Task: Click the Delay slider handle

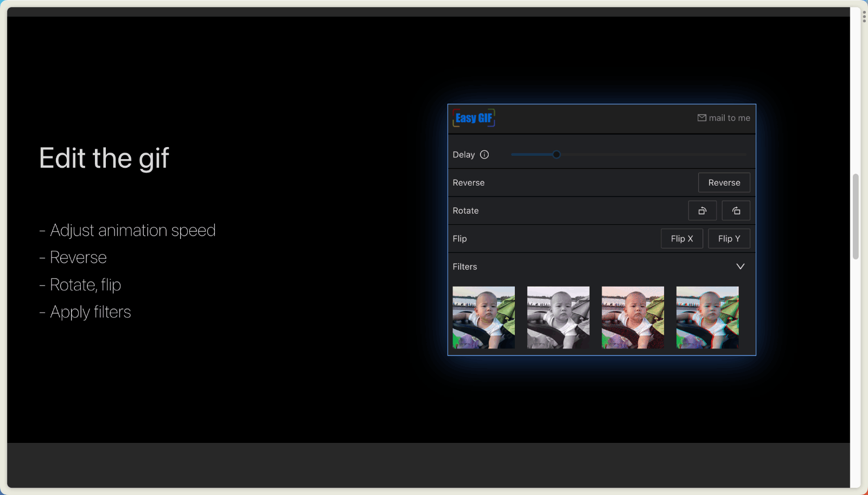Action: pyautogui.click(x=556, y=155)
